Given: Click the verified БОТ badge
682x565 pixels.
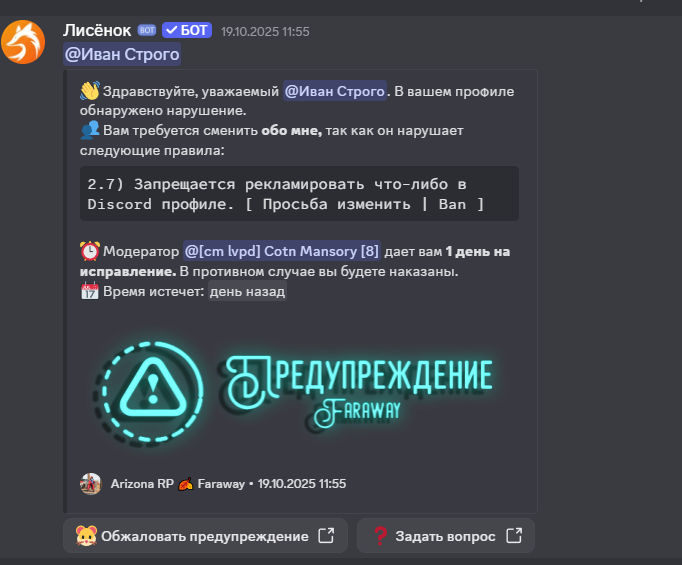Looking at the screenshot, I should pos(187,30).
